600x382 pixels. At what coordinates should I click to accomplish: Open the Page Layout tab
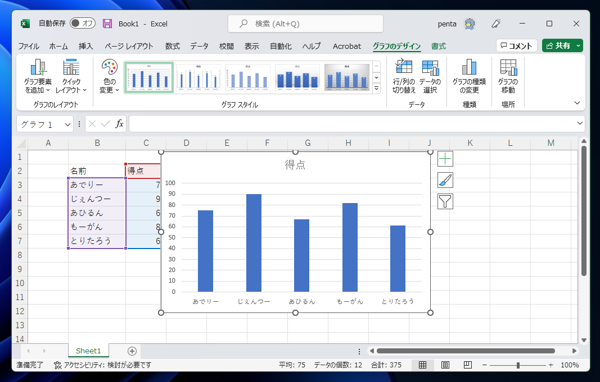coord(129,46)
